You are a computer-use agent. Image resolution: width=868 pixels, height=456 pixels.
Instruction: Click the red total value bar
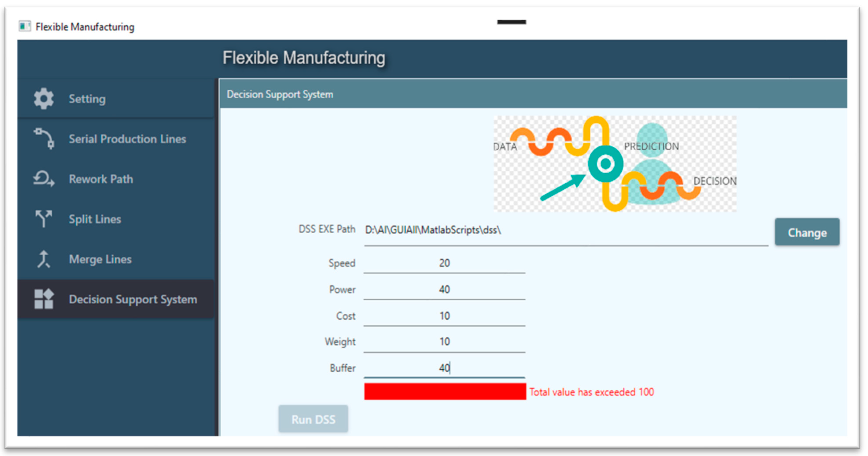click(x=445, y=392)
